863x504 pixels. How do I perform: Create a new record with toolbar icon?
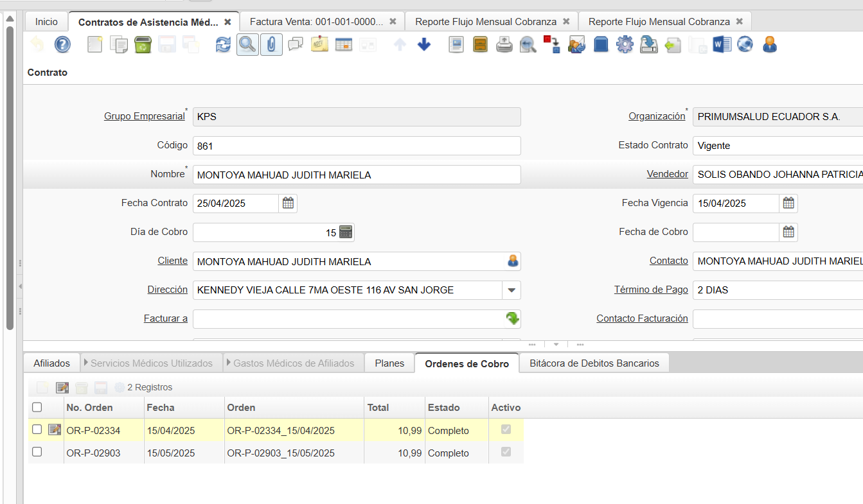click(x=95, y=44)
